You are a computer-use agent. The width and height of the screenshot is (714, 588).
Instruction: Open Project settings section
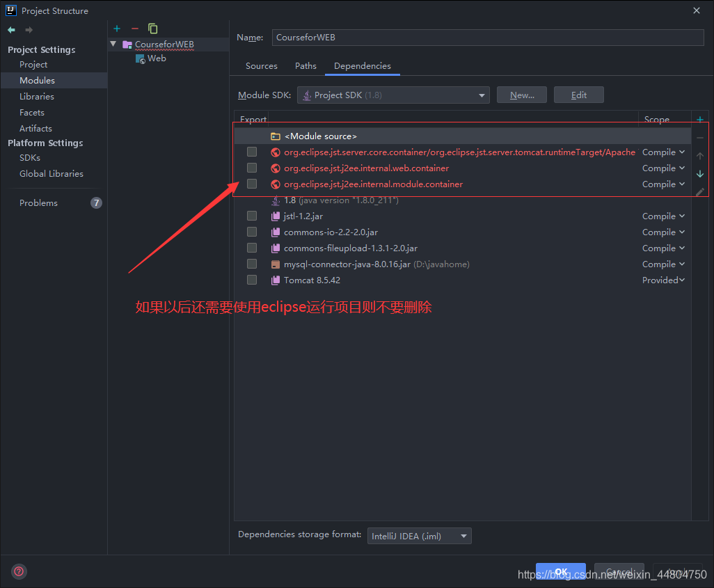pos(33,65)
